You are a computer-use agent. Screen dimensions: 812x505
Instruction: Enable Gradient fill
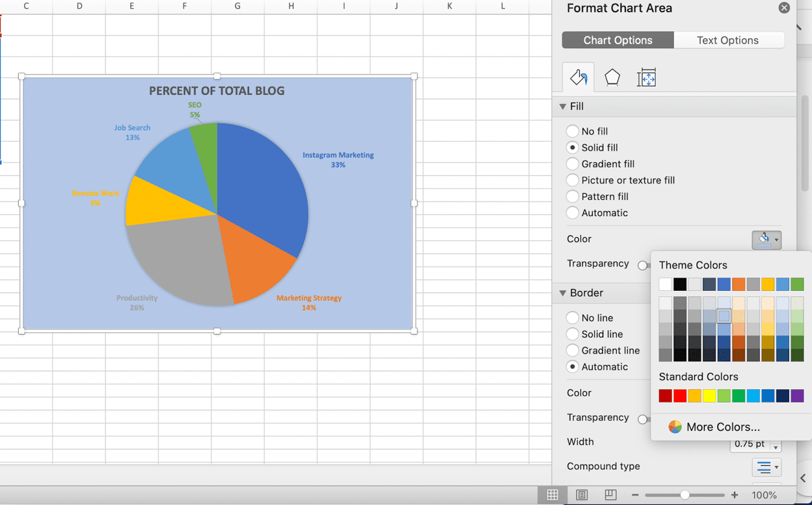coord(572,164)
